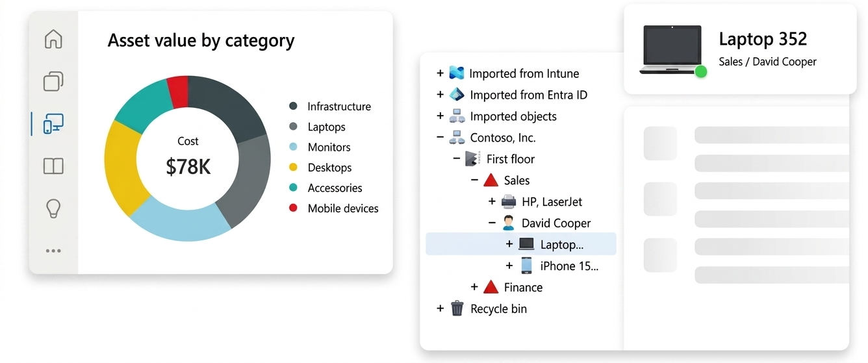This screenshot has width=868, height=363.
Task: Click the HP LaserJet printer icon
Action: click(509, 202)
